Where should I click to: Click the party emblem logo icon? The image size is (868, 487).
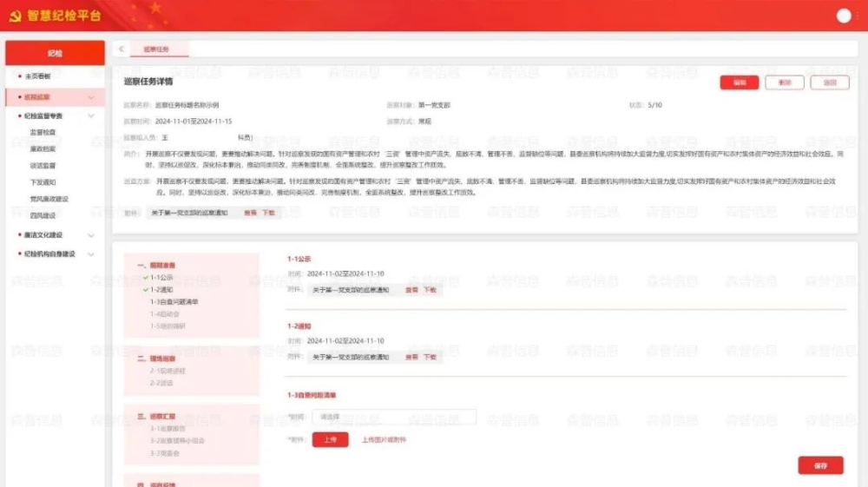pyautogui.click(x=15, y=16)
